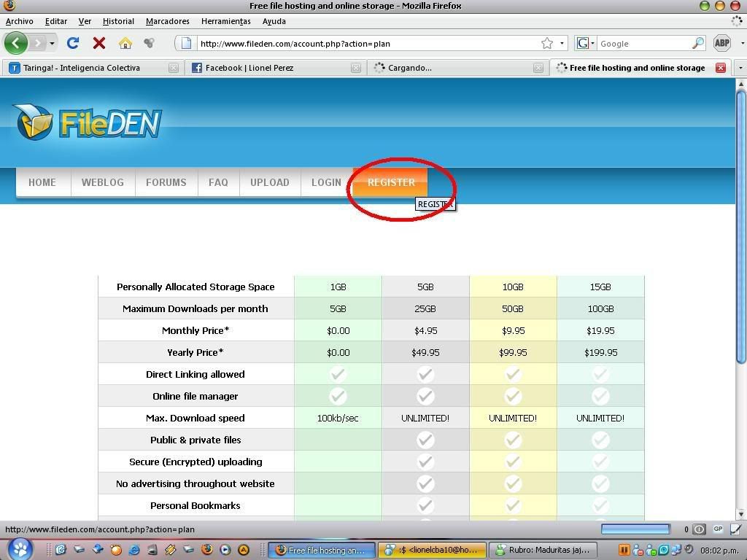Click the $4.95 monthly price cell

click(x=425, y=330)
